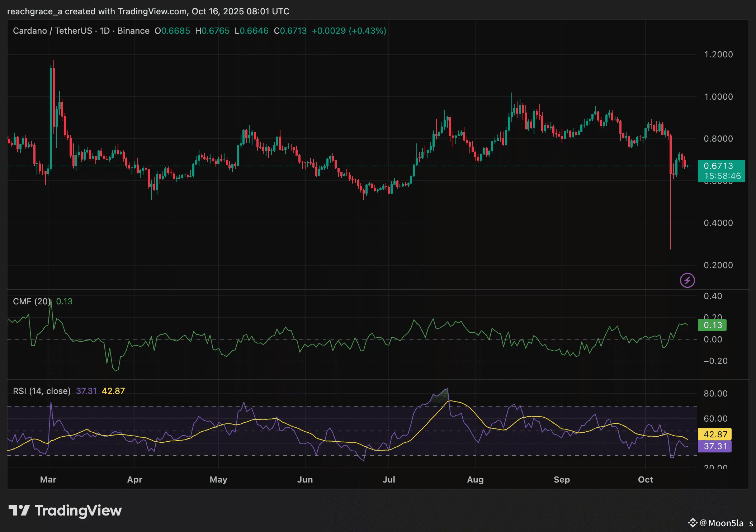Click the purple RSI value 37.31 in legend
The image size is (756, 532).
(86, 391)
